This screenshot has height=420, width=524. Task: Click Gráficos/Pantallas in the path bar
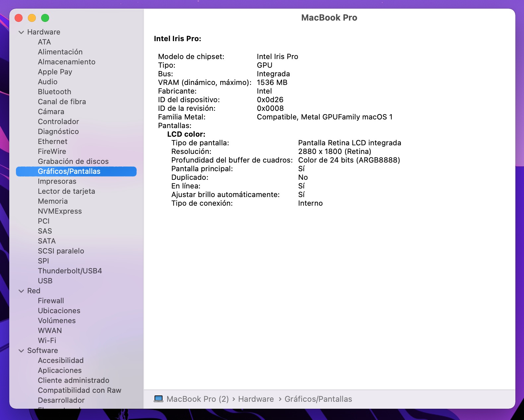[318, 399]
